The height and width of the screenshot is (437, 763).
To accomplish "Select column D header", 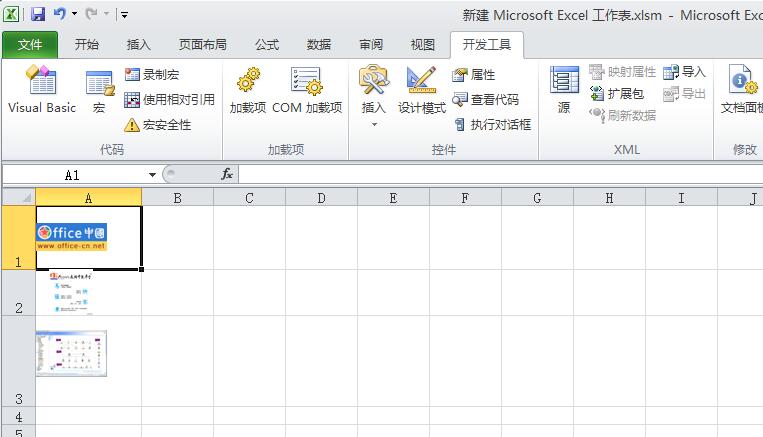I will pos(321,198).
